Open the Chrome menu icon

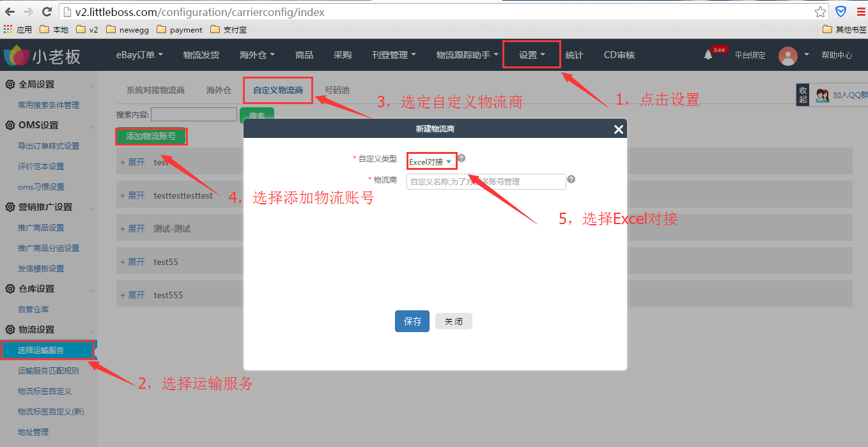point(860,12)
